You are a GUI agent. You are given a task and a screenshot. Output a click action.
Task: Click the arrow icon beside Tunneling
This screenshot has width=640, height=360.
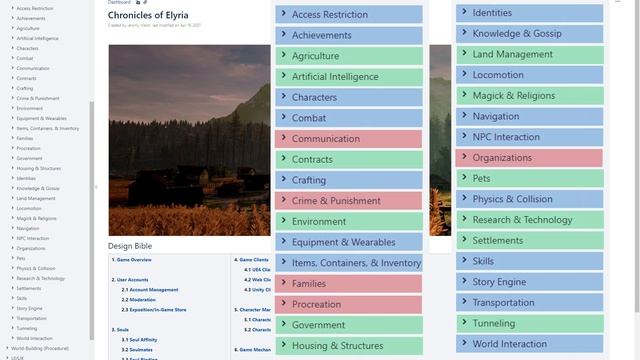click(x=464, y=322)
